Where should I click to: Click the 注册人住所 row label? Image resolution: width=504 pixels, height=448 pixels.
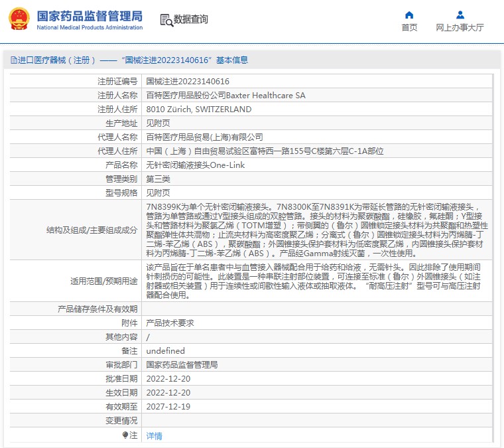(117, 110)
